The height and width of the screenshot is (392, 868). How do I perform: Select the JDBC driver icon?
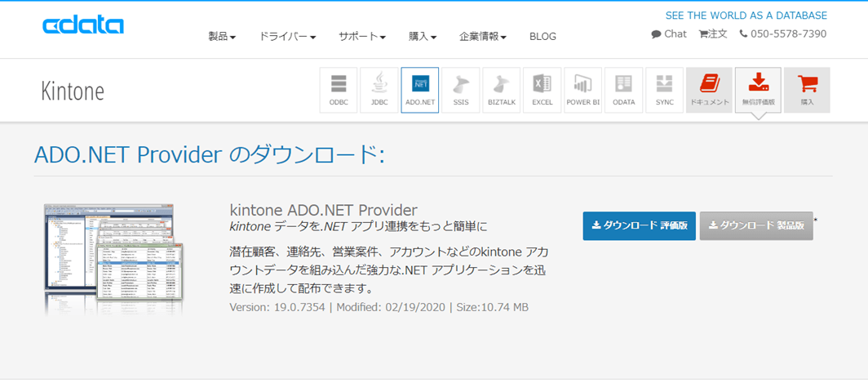pyautogui.click(x=379, y=90)
